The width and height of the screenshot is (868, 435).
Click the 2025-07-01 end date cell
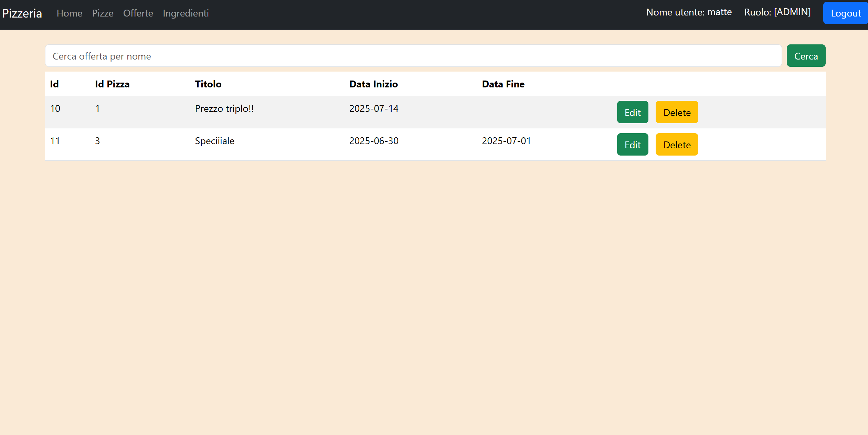coord(506,141)
